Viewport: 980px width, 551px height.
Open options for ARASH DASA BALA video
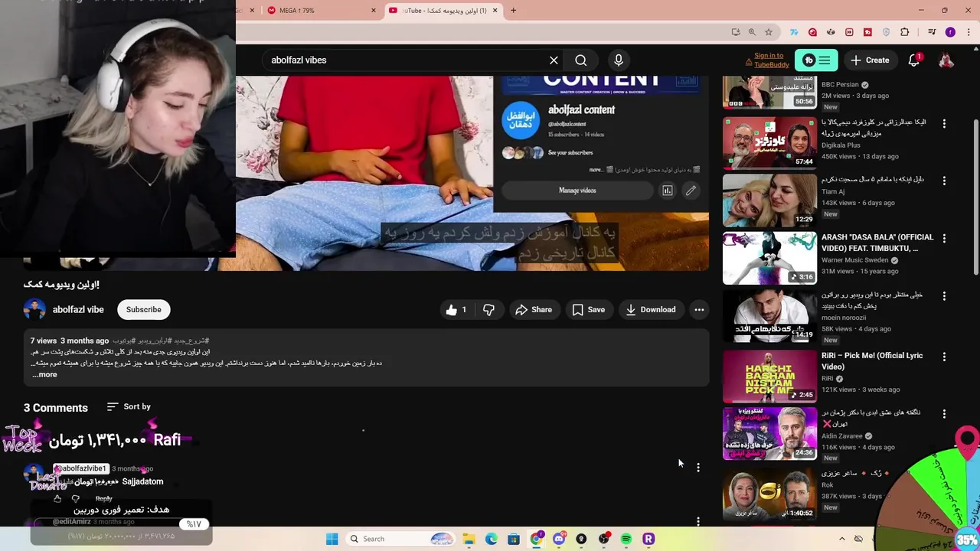pos(944,239)
